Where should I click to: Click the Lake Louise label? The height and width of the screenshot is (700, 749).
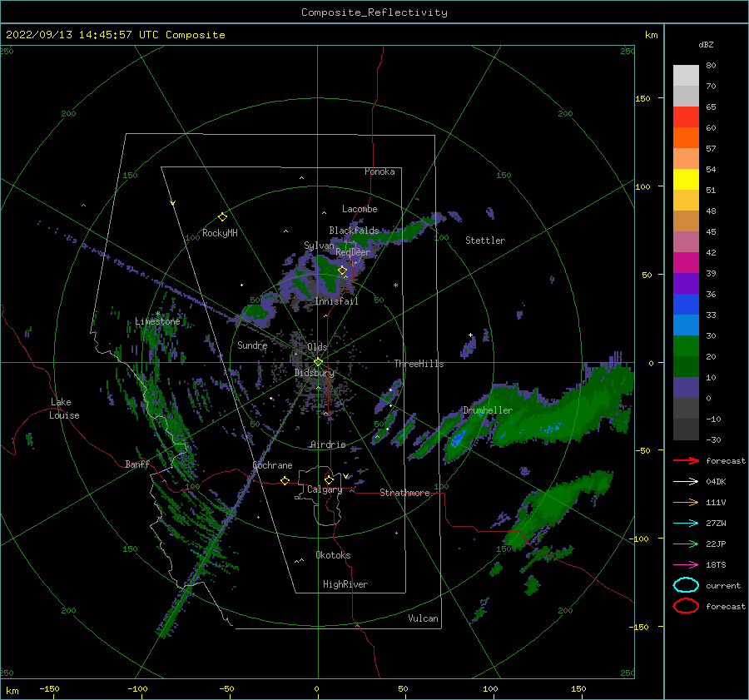[64, 409]
